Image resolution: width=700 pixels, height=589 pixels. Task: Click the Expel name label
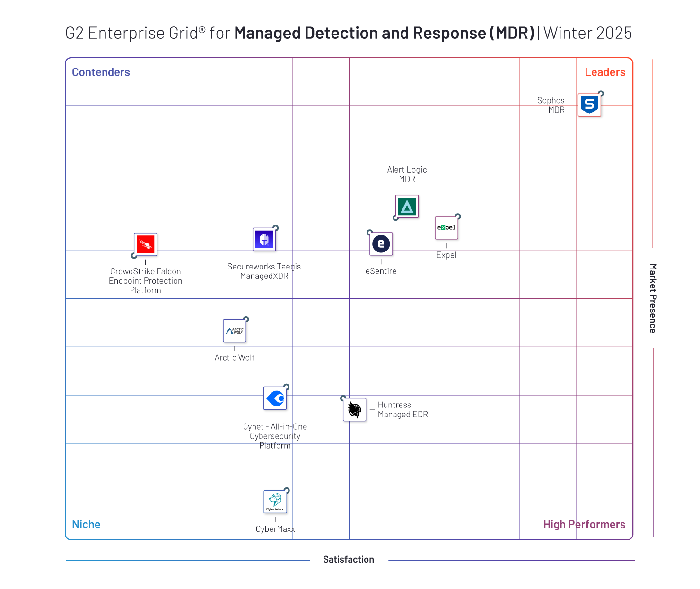point(446,255)
